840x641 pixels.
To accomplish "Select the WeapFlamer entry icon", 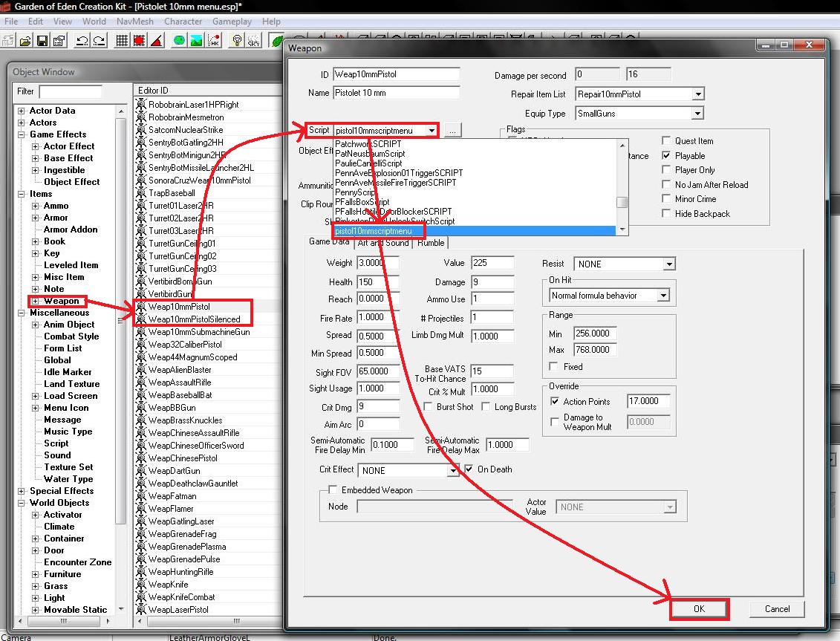I will (141, 508).
